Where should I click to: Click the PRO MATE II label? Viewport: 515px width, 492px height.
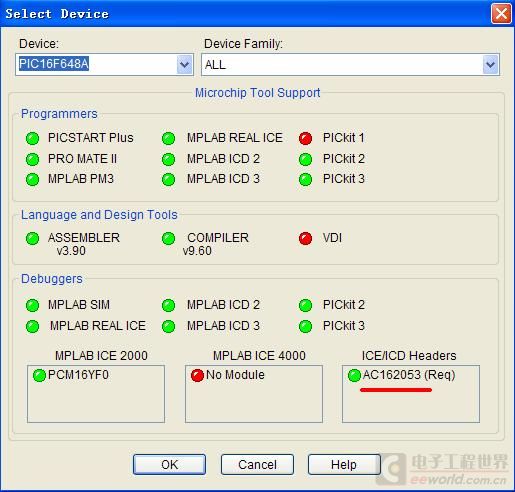click(82, 159)
